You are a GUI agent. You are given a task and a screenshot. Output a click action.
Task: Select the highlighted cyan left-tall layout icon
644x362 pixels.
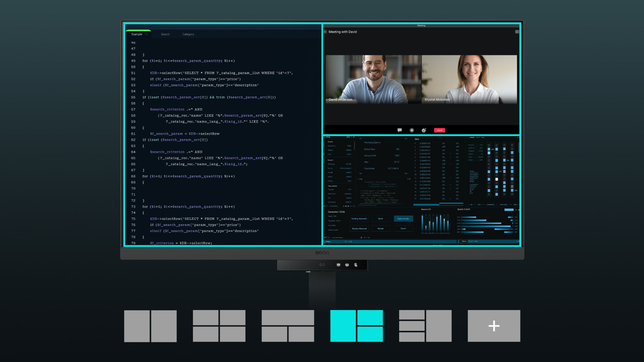click(357, 326)
